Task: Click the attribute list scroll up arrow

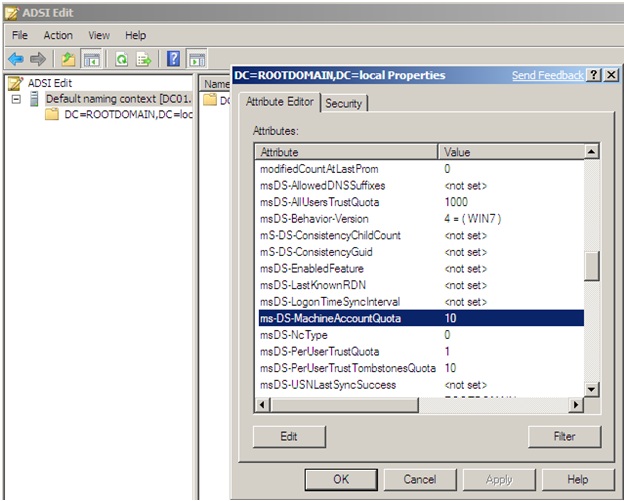Action: tap(591, 152)
